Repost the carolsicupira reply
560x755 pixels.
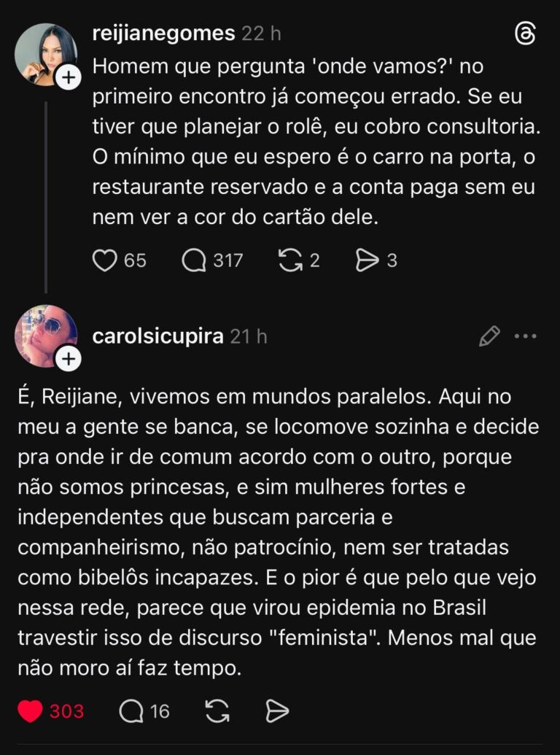tap(217, 711)
